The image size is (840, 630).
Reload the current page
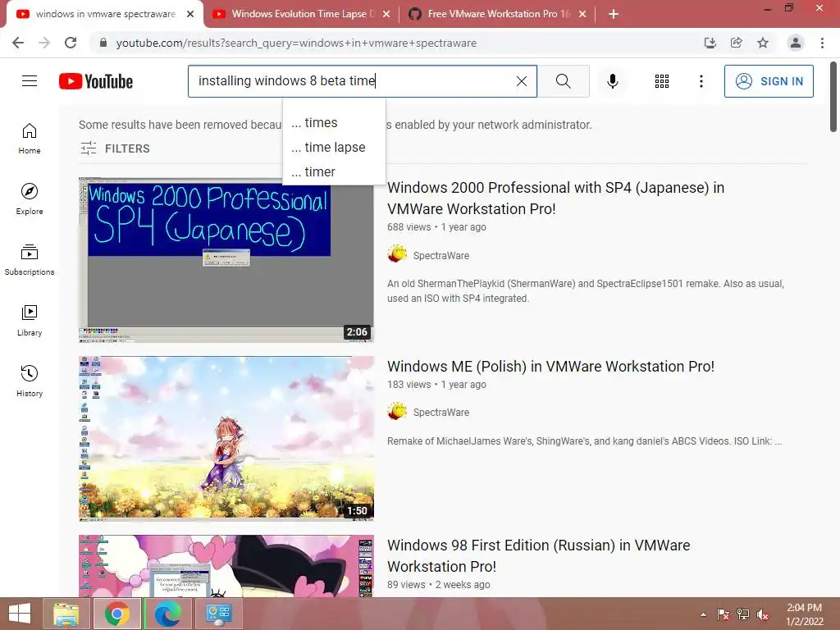pyautogui.click(x=71, y=43)
